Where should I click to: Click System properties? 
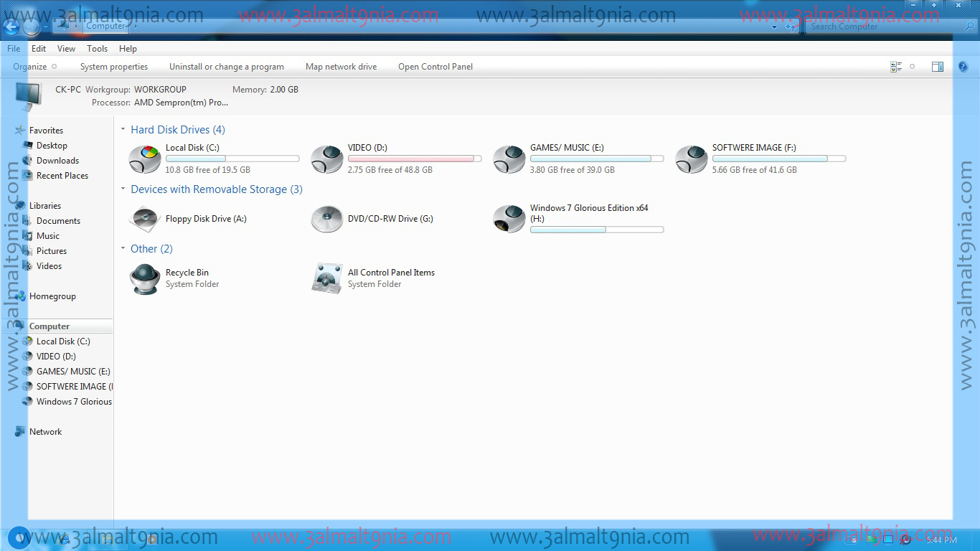pos(114,67)
